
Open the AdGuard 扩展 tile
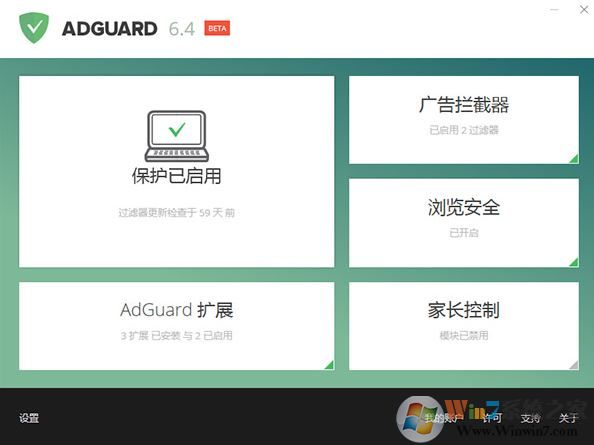coord(177,326)
